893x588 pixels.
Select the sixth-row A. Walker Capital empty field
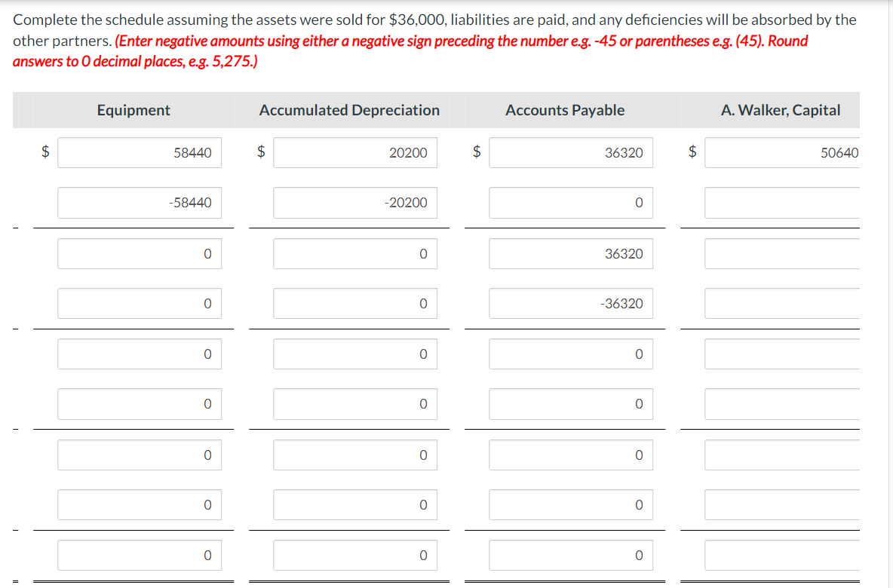pos(781,403)
